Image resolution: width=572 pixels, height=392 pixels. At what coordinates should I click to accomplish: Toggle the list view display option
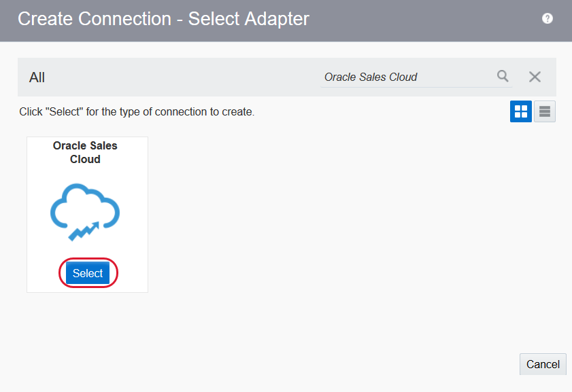[544, 111]
